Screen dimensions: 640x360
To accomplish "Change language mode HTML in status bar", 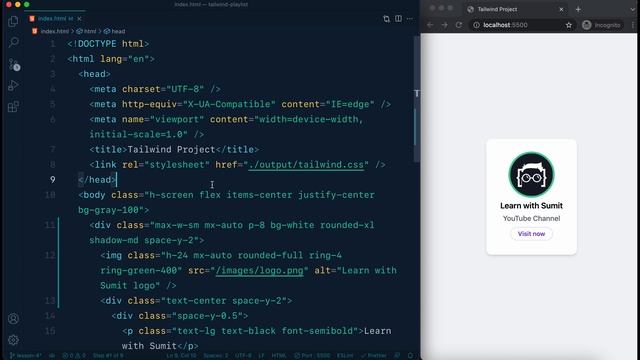I will point(279,356).
